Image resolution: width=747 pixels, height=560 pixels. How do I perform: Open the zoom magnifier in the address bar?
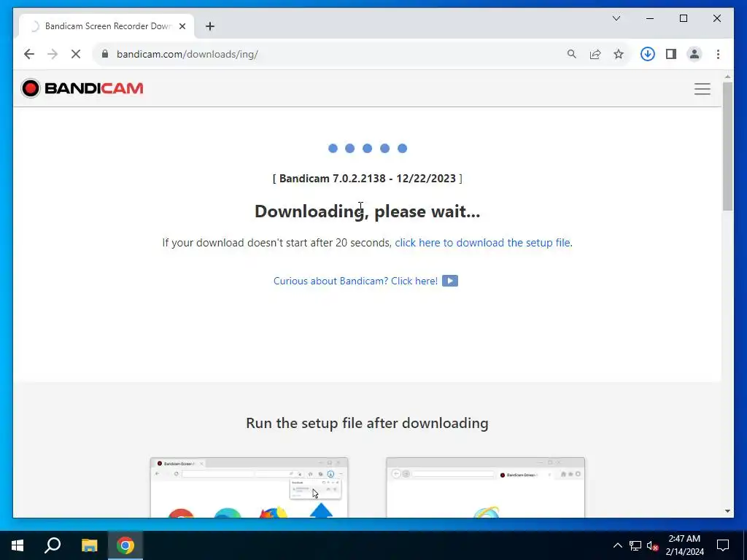[x=572, y=54]
